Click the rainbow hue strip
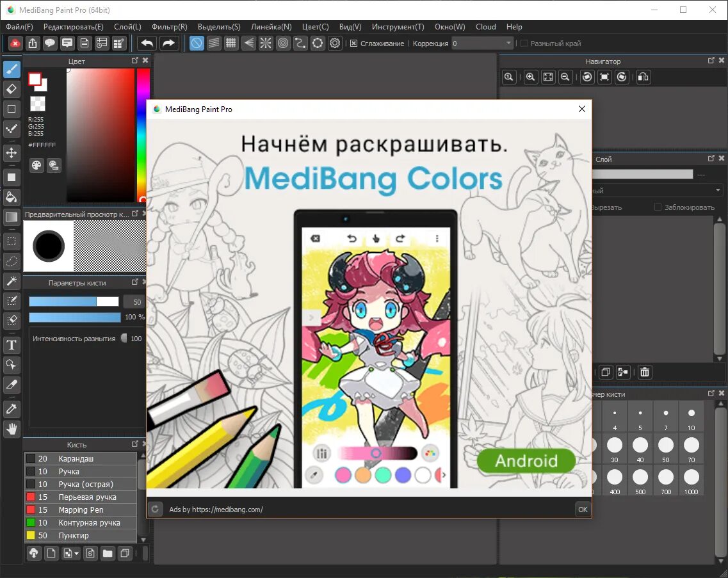 coord(143,135)
